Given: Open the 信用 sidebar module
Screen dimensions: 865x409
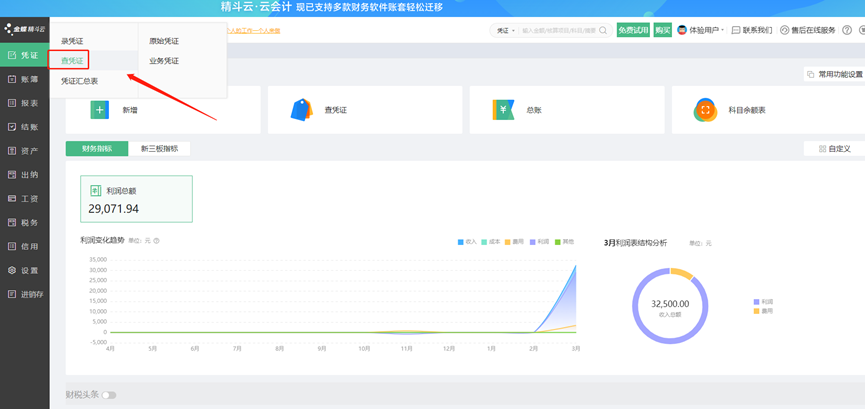Looking at the screenshot, I should click(x=24, y=247).
